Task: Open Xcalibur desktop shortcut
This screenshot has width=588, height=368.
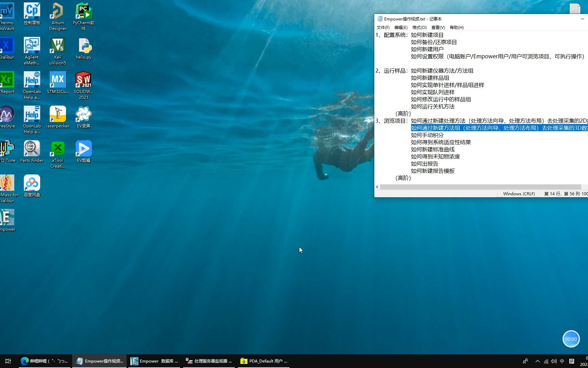Action: pyautogui.click(x=7, y=48)
